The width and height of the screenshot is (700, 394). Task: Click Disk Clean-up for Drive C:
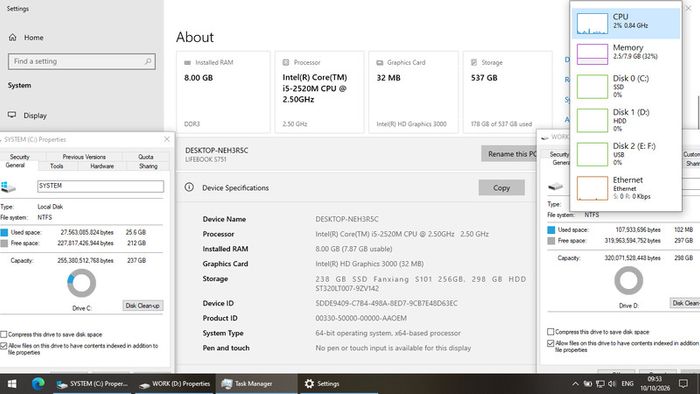(x=142, y=306)
